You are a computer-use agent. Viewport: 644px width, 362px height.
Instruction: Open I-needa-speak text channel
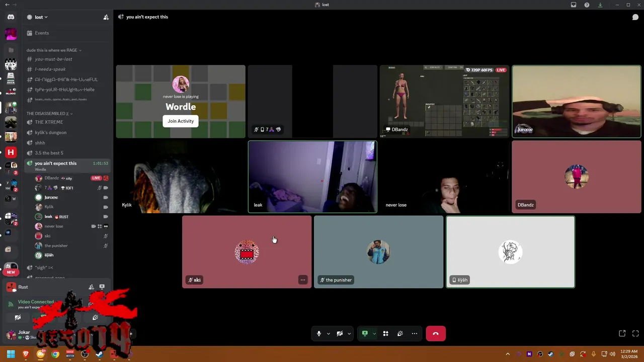pyautogui.click(x=67, y=69)
